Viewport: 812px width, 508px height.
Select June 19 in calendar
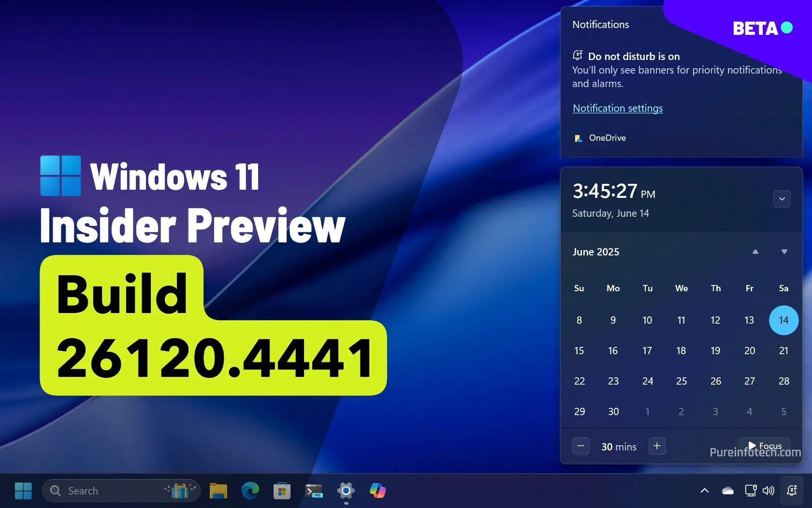715,351
